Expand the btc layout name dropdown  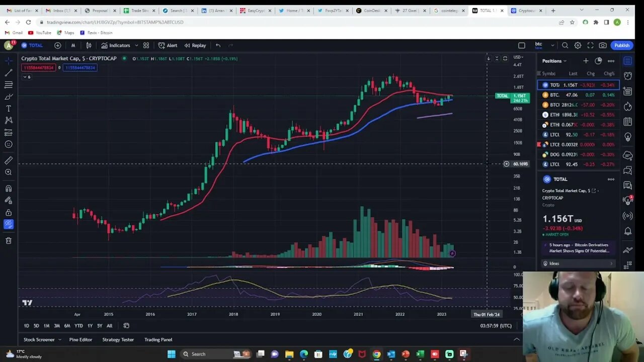click(552, 45)
